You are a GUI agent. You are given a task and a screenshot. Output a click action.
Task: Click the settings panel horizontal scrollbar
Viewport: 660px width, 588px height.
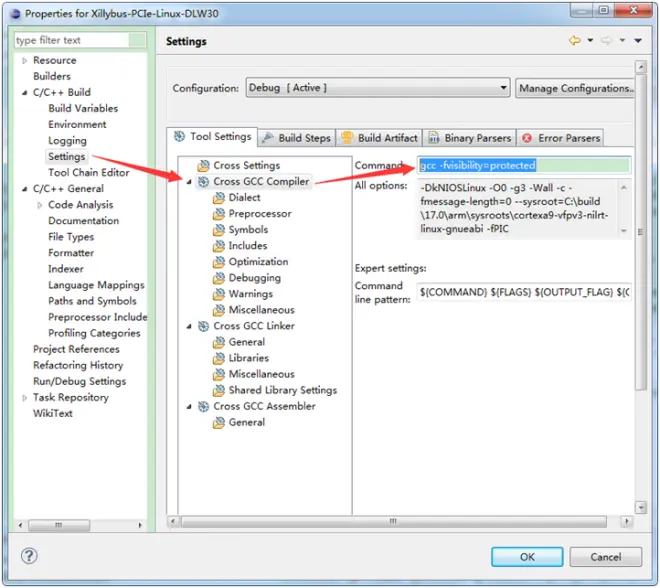[x=394, y=521]
